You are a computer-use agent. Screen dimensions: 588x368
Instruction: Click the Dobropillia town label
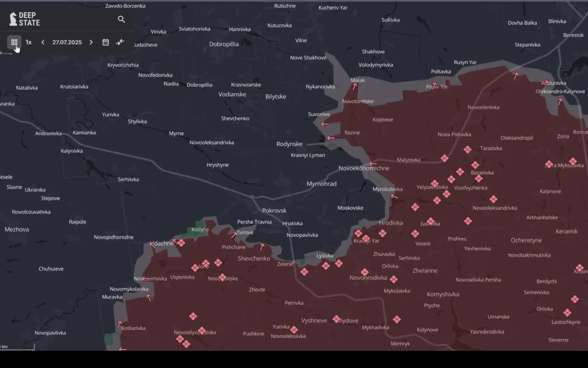224,44
